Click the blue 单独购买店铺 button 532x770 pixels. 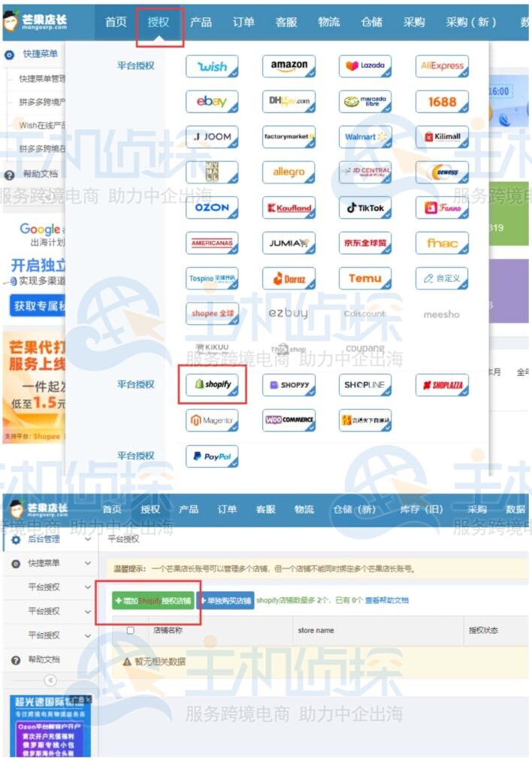tap(225, 601)
